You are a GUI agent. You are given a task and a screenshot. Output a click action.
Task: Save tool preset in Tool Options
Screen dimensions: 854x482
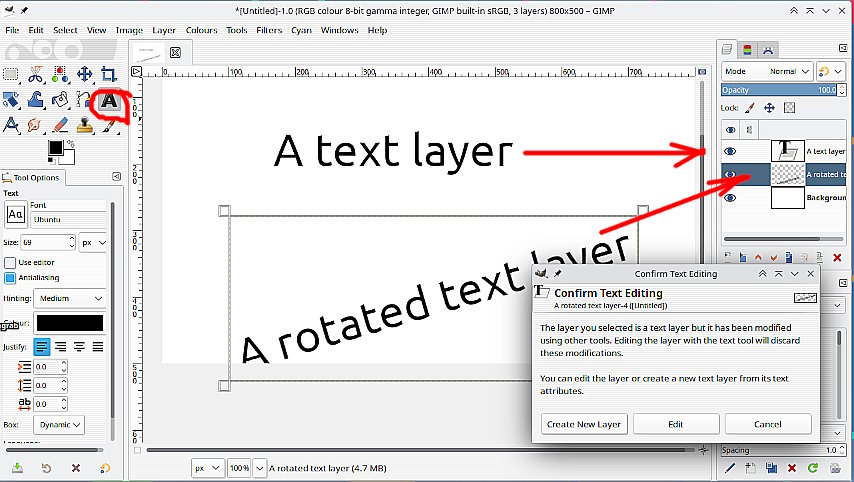(x=17, y=468)
